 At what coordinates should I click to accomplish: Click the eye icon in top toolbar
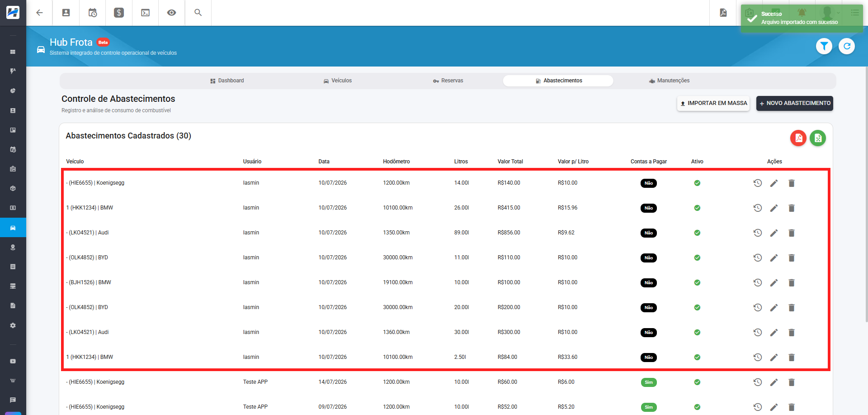[171, 13]
